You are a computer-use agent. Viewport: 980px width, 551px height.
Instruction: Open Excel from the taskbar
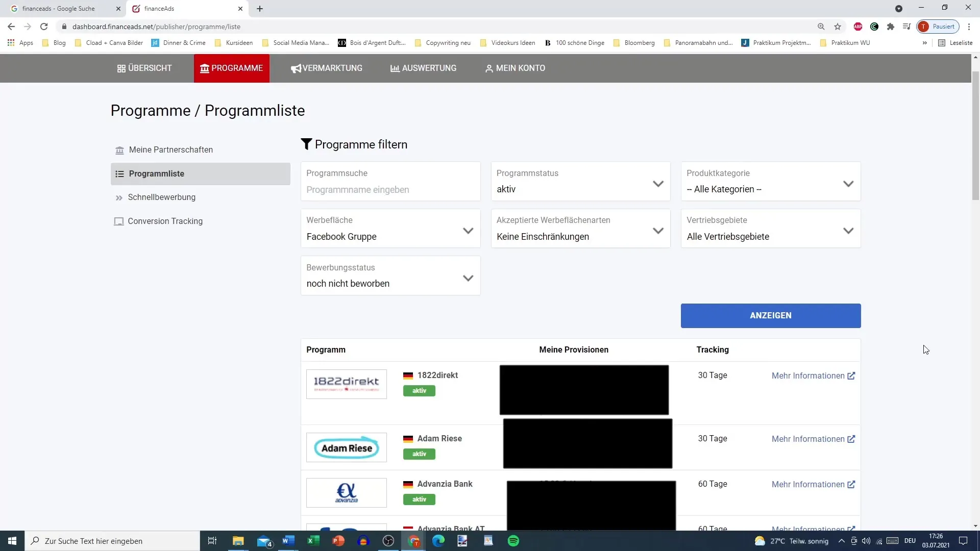[x=313, y=541]
